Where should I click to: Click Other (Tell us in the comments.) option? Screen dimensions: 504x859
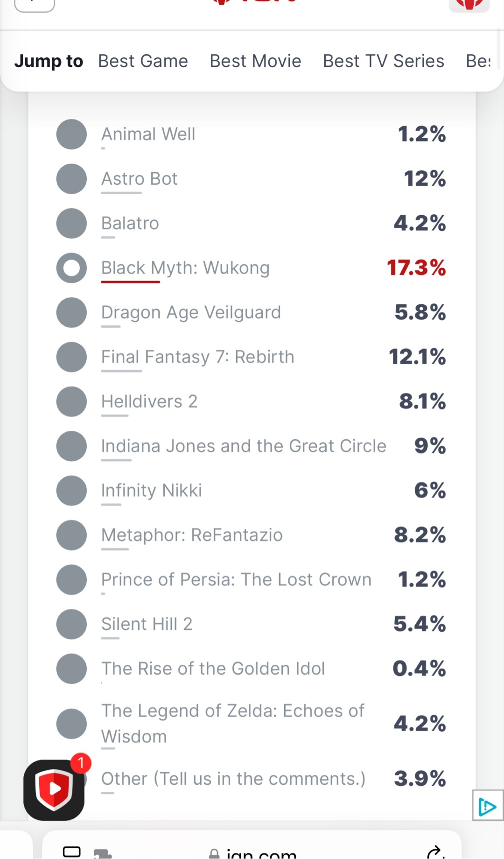233,779
